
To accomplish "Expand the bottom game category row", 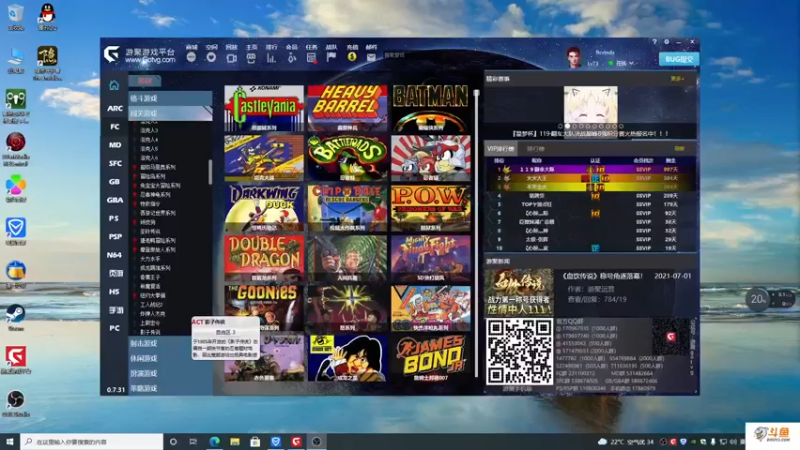I will (x=170, y=388).
